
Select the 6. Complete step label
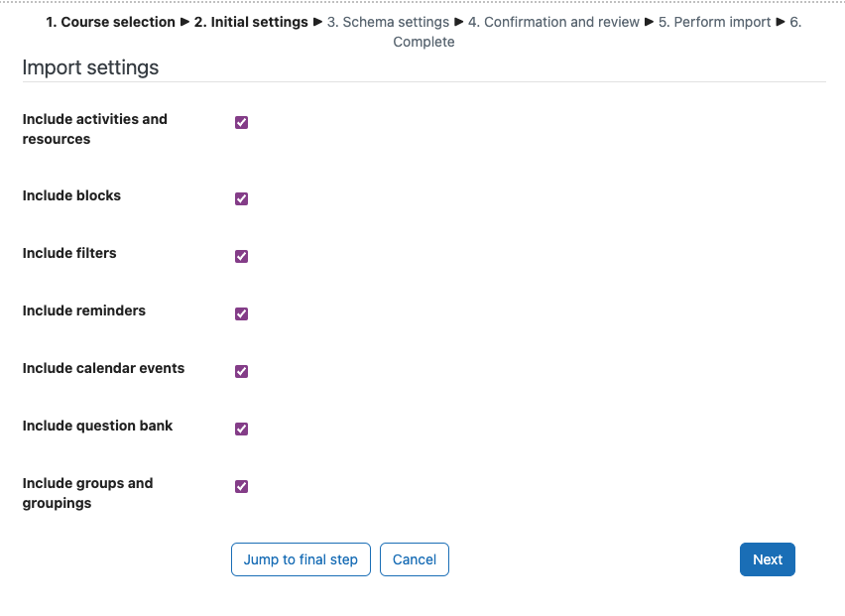[423, 42]
